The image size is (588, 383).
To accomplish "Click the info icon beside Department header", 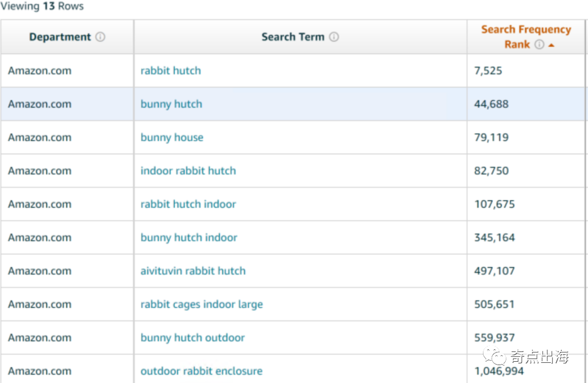I will (100, 37).
